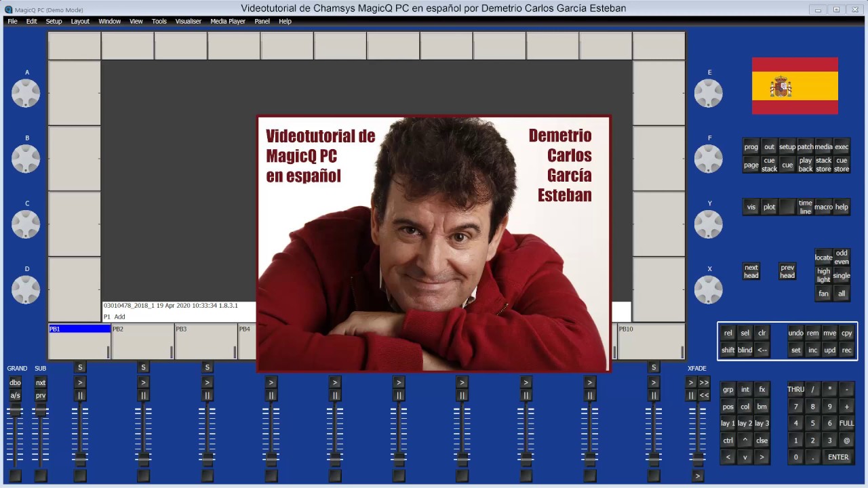Click encoder wheel E
Image resolution: width=868 pixels, height=488 pixels.
tap(709, 94)
